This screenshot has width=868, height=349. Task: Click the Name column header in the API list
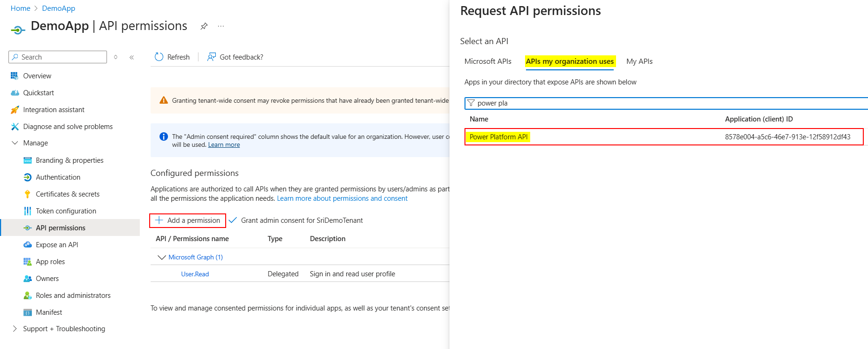point(479,119)
